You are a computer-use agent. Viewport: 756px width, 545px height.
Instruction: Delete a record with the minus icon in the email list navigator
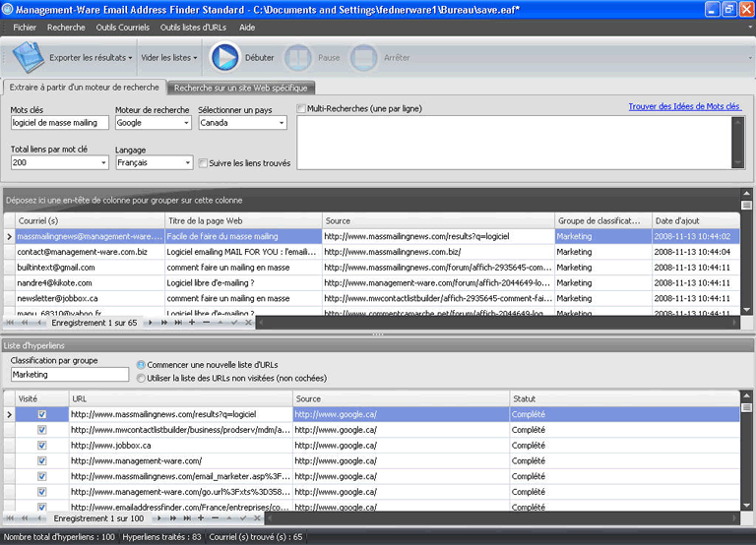click(205, 323)
